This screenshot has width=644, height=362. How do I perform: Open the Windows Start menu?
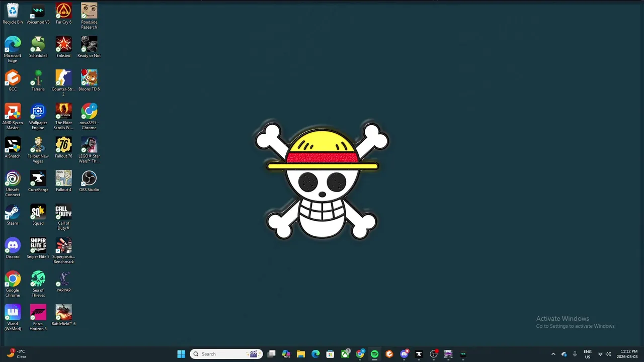(181, 354)
